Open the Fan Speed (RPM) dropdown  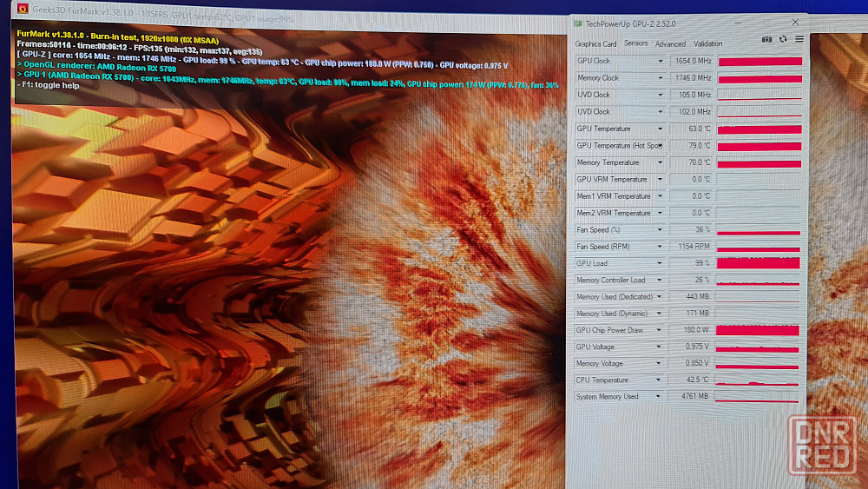[x=661, y=247]
